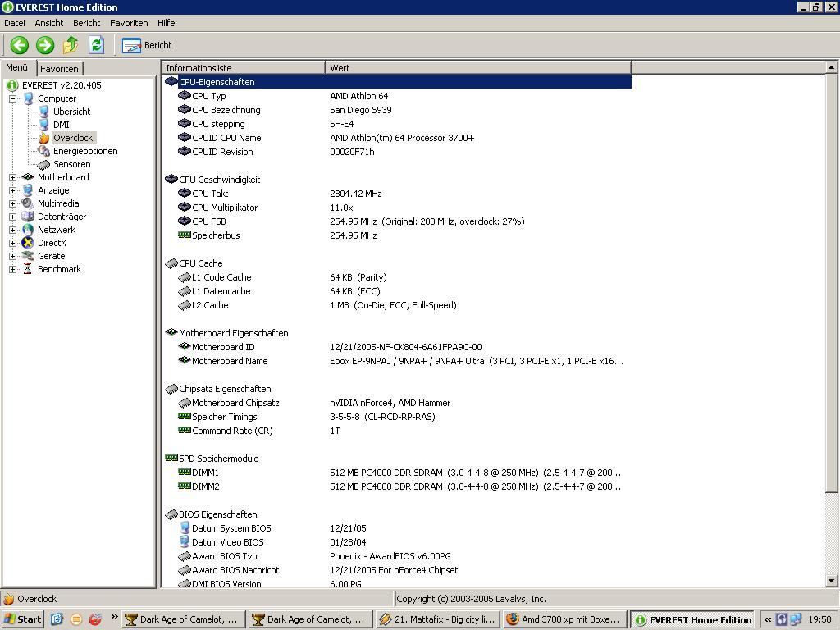Switch to Mattafix Big city taskbar item
Image resolution: width=840 pixels, height=630 pixels.
438,619
